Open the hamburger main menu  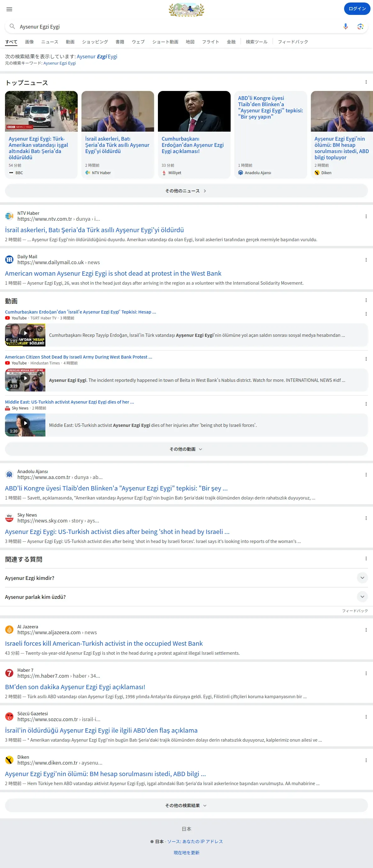[9, 9]
